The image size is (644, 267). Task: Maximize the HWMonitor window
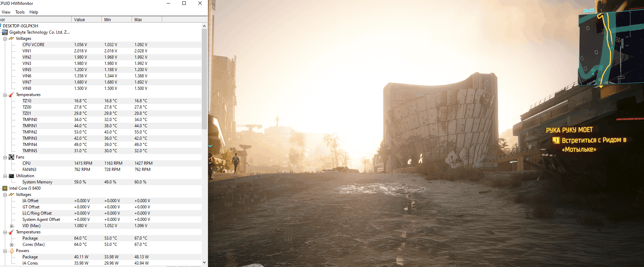(x=184, y=3)
